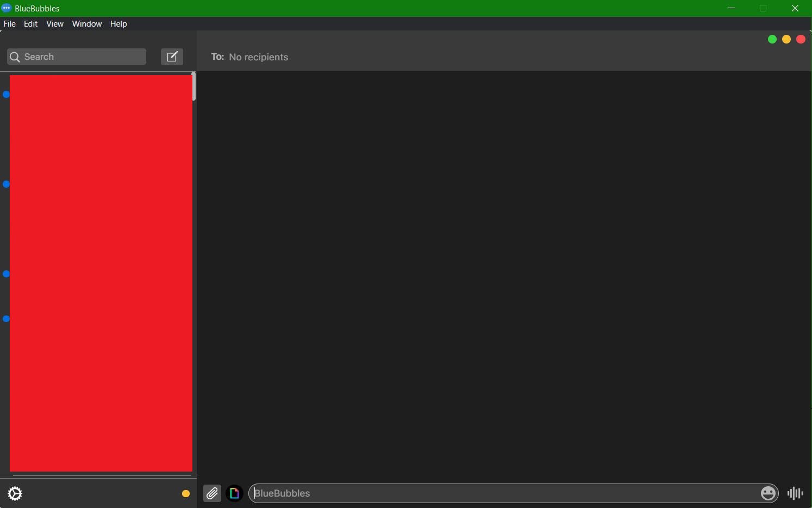This screenshot has height=508, width=812.
Task: Open BlueBubbles settings via the gear icon
Action: pyautogui.click(x=15, y=493)
